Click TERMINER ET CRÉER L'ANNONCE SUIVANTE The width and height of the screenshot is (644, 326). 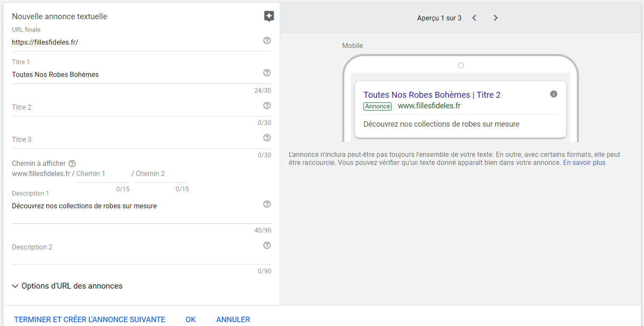tap(90, 320)
